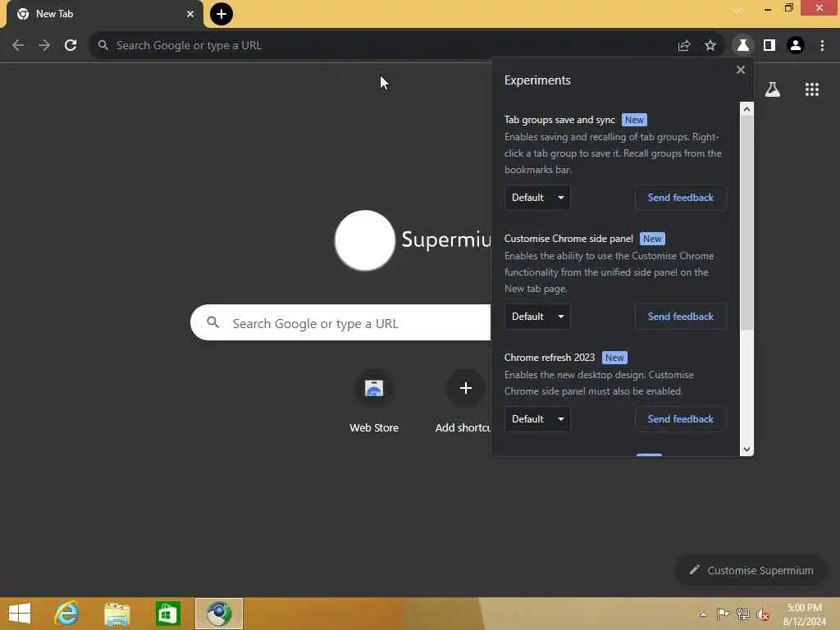Select the New Tab browser tab

[x=104, y=14]
